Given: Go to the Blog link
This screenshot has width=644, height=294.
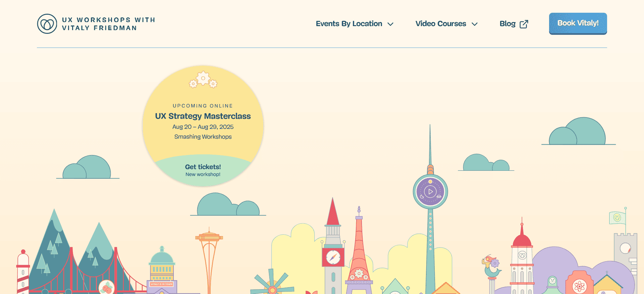Looking at the screenshot, I should [507, 24].
